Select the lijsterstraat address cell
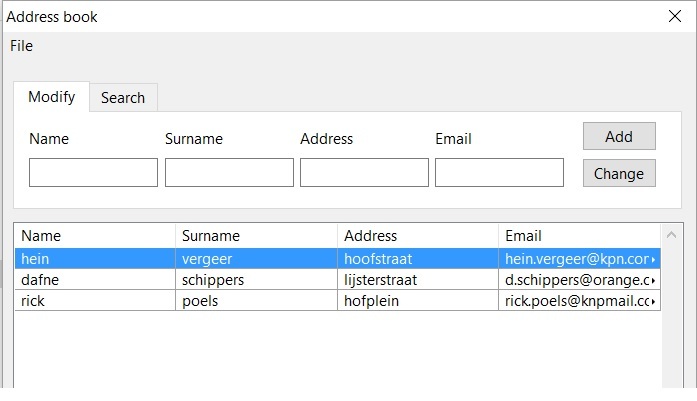The image size is (697, 401). point(418,280)
